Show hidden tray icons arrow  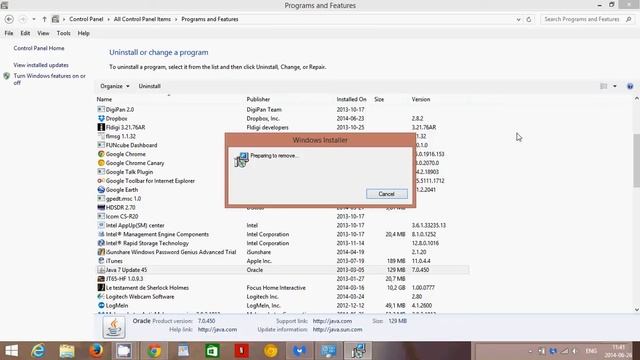coord(530,351)
